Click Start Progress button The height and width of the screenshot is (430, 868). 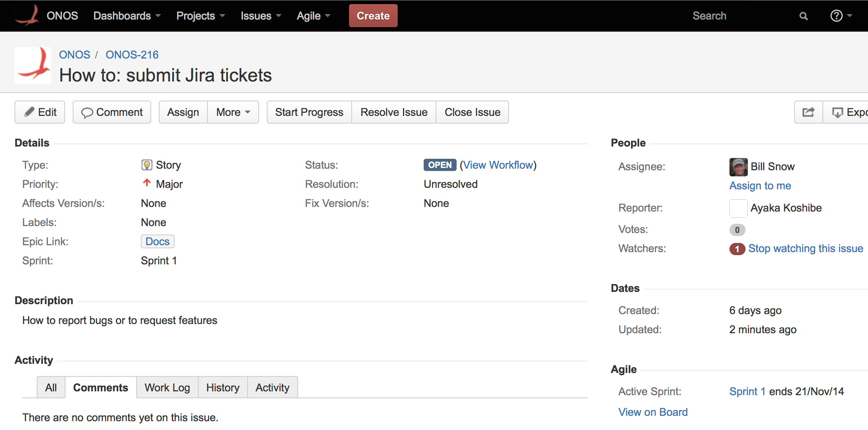309,112
